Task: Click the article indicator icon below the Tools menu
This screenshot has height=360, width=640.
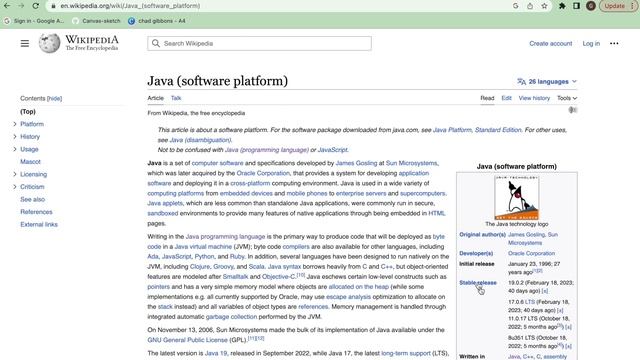Action: pyautogui.click(x=573, y=110)
